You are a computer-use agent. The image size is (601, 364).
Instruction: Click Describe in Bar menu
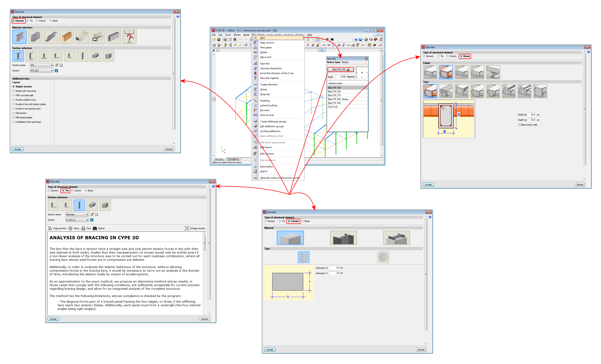[265, 64]
